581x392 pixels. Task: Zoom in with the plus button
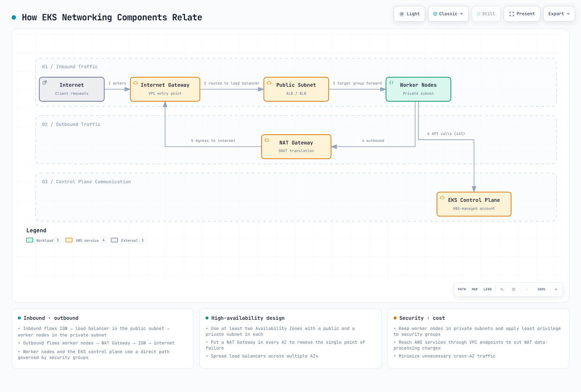coord(556,289)
